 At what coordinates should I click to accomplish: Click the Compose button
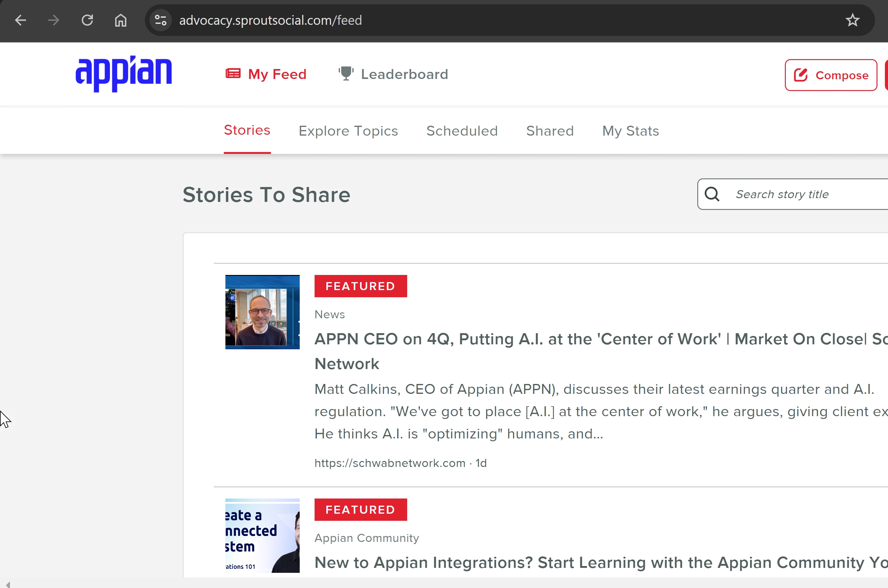point(831,75)
